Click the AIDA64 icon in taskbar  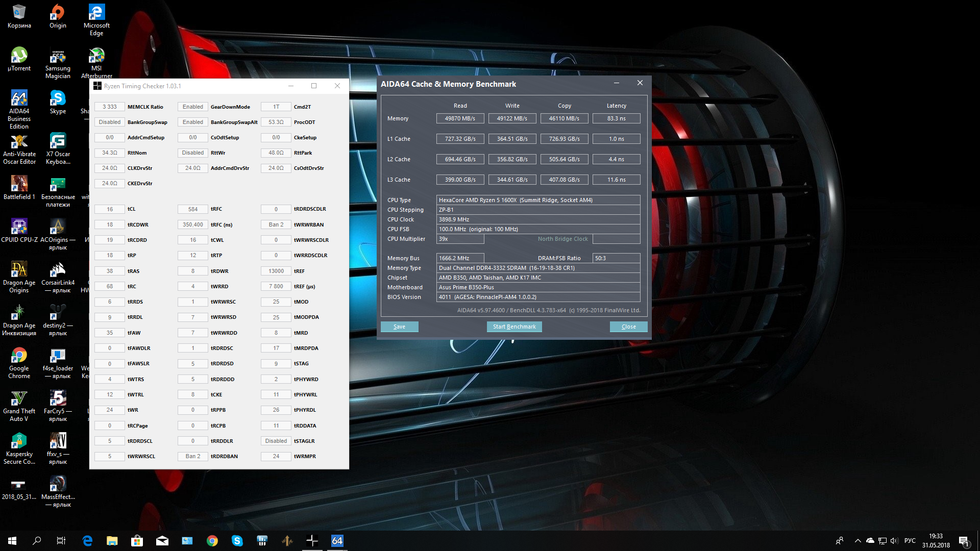[x=337, y=541]
